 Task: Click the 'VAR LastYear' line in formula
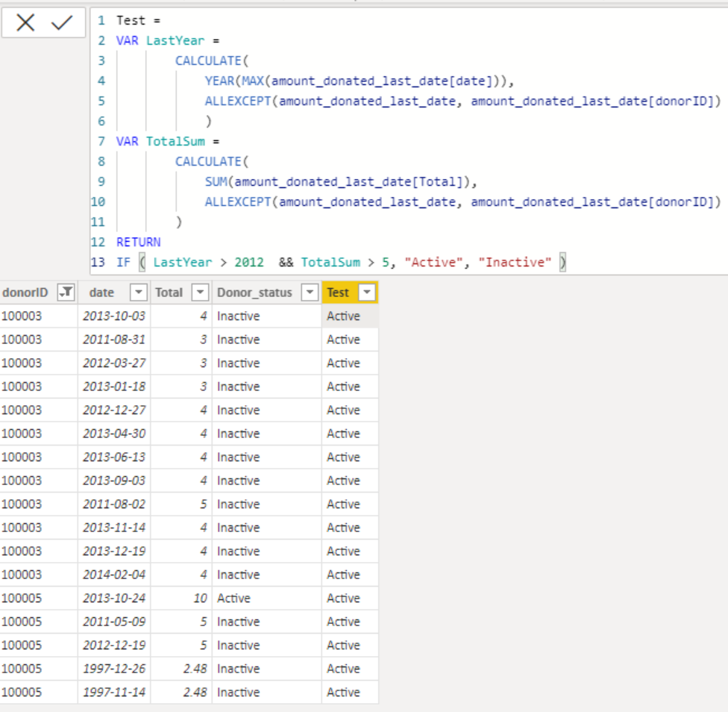coord(168,40)
